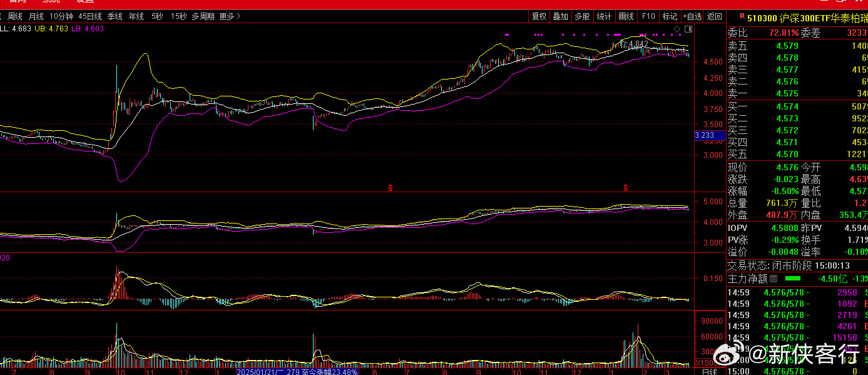Click the 叠加 overlay button
868x375 pixels.
[560, 16]
